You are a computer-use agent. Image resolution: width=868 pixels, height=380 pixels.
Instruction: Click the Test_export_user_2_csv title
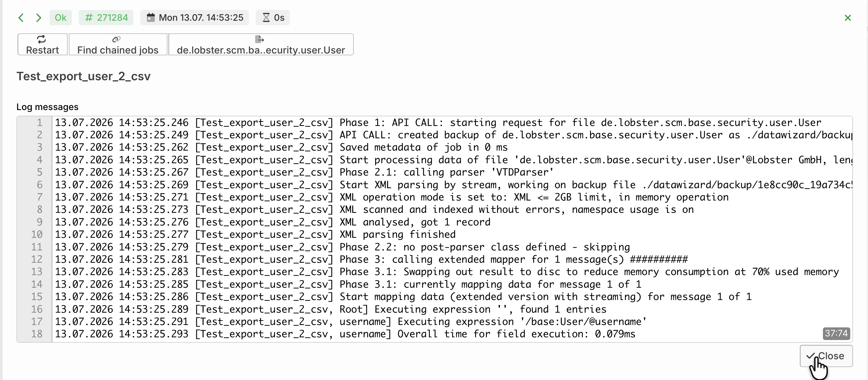[84, 76]
